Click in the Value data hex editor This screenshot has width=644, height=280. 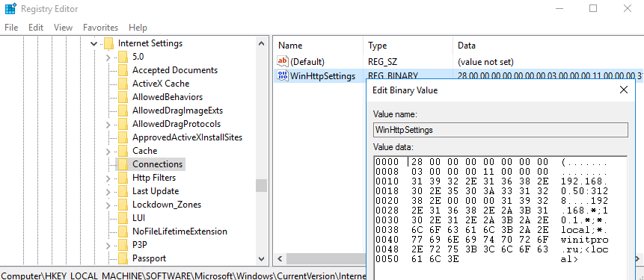[x=500, y=218]
